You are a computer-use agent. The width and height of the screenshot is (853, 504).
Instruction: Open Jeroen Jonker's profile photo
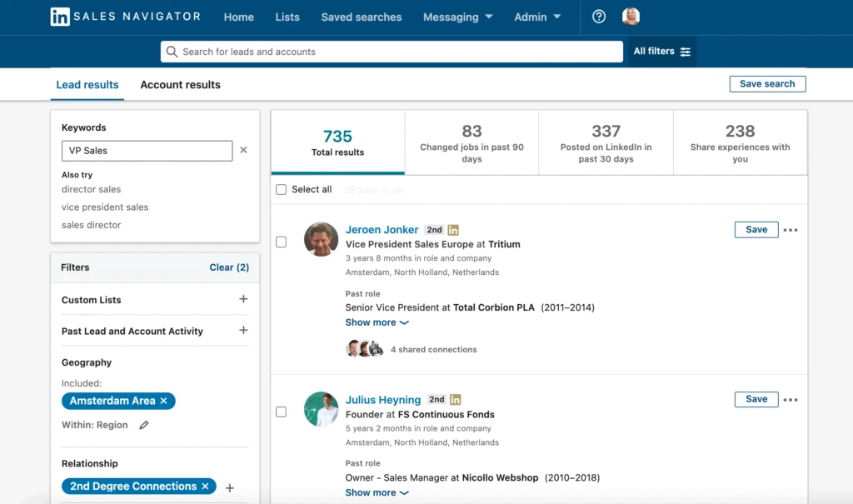[x=321, y=239]
